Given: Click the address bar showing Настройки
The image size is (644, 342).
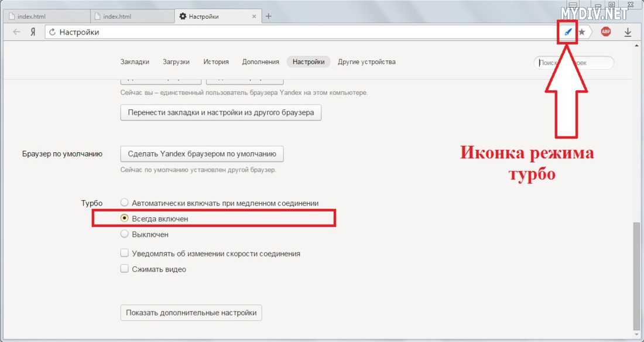Looking at the screenshot, I should [302, 32].
